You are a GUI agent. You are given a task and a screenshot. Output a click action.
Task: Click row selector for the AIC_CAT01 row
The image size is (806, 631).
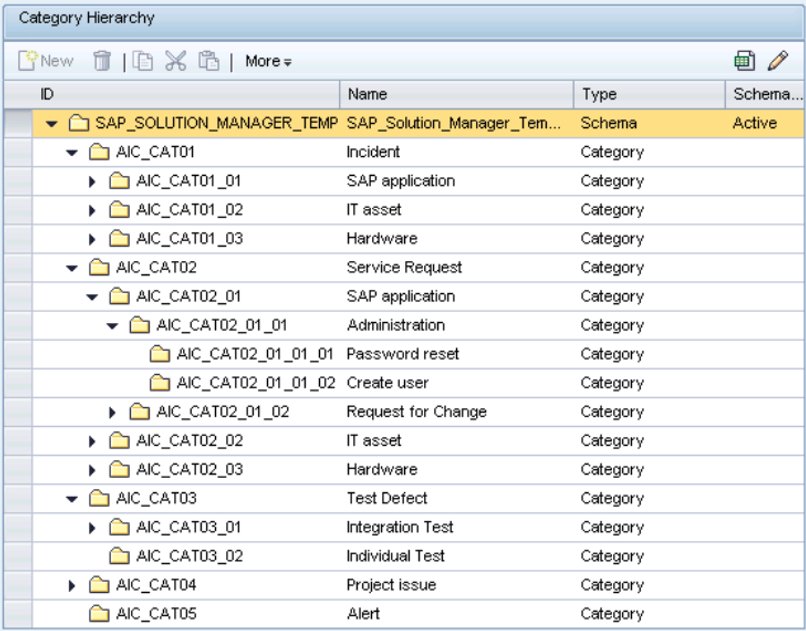[x=18, y=152]
